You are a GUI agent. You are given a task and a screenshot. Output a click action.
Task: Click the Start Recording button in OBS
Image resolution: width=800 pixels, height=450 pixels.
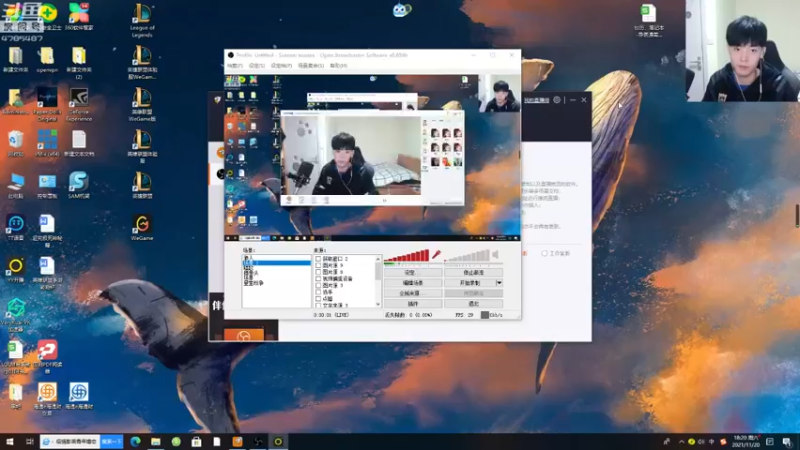469,283
